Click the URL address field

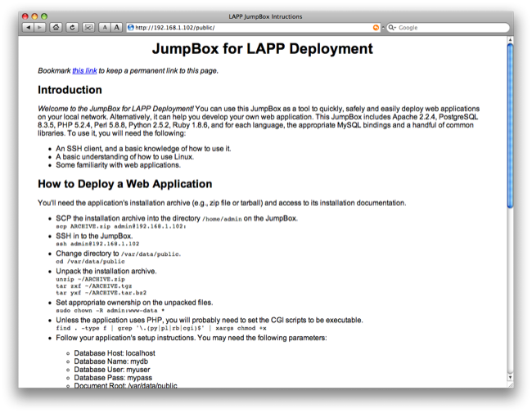253,28
